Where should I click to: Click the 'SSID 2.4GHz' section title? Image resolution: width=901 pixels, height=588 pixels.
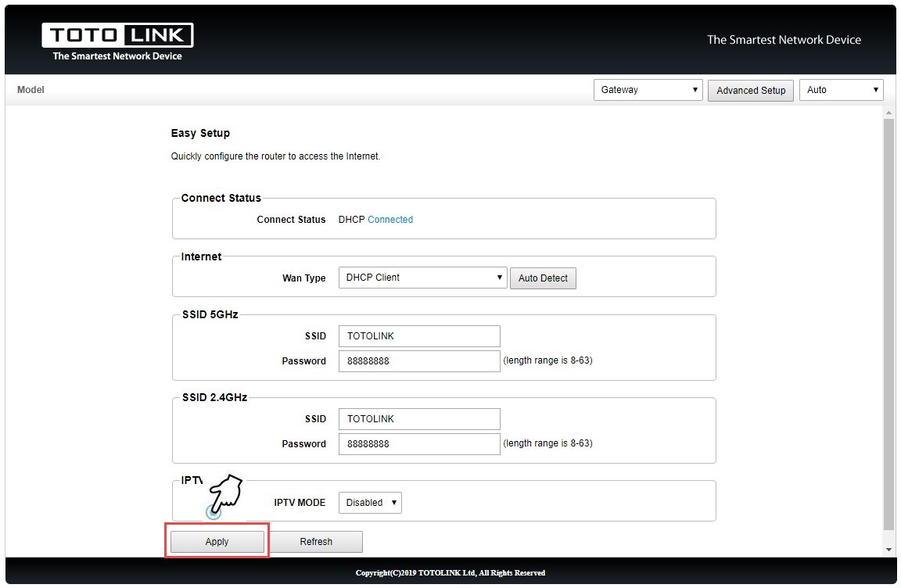tap(214, 397)
